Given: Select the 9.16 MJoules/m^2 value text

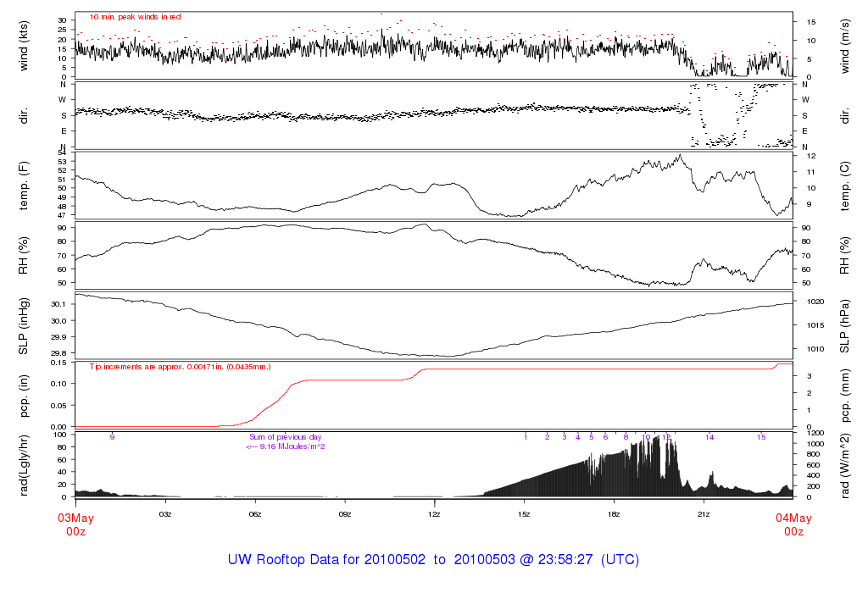Looking at the screenshot, I should coord(286,446).
